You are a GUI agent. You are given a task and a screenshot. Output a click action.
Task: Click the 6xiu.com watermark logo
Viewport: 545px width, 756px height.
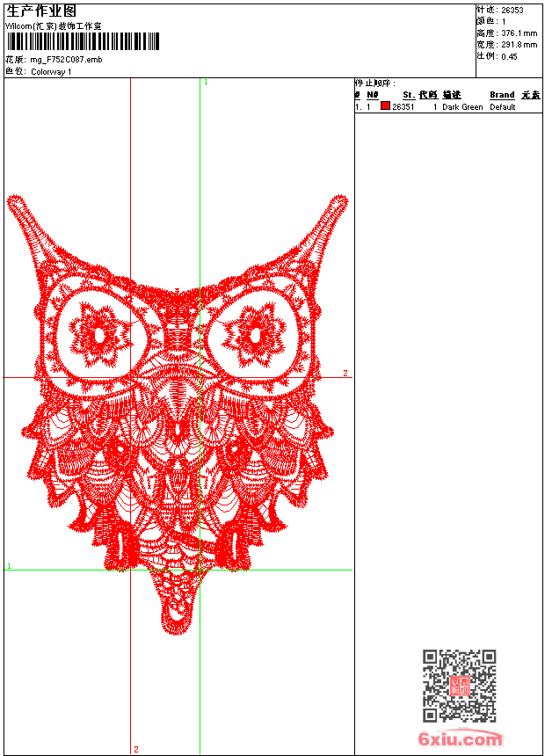click(460, 739)
